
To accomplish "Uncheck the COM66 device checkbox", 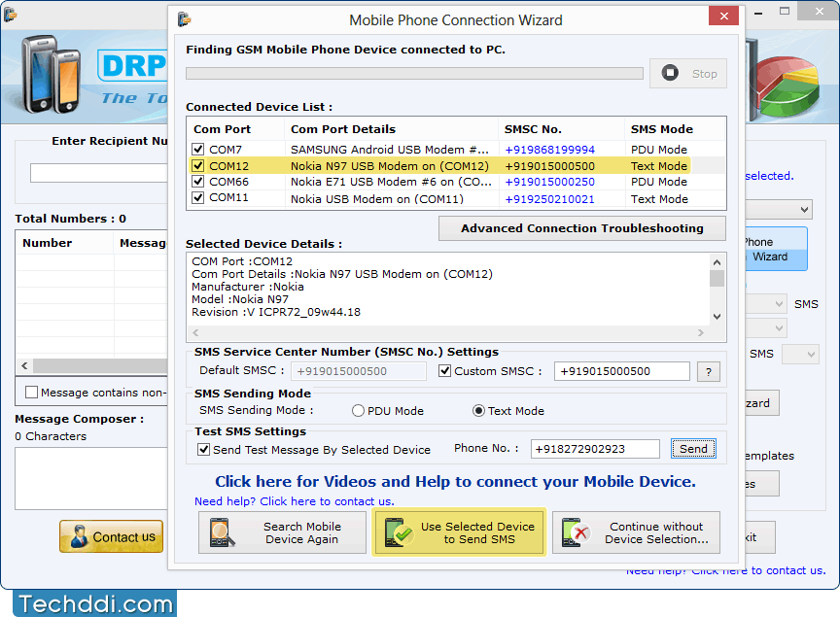I will [198, 182].
